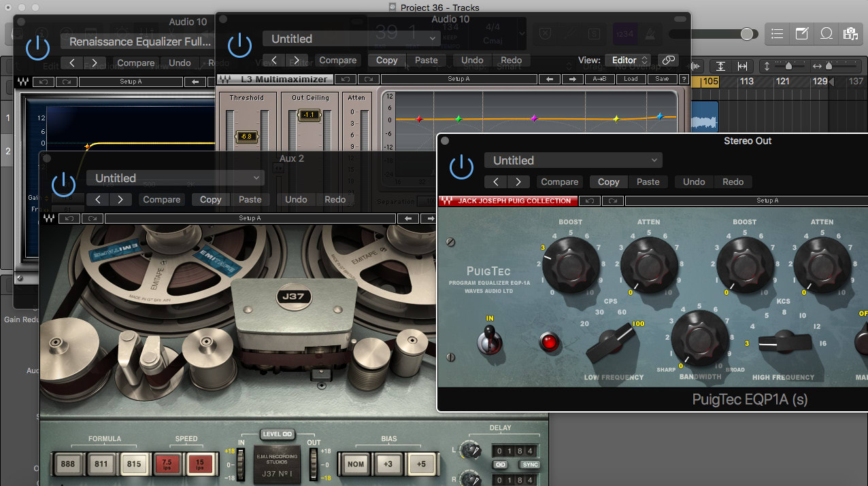Click previous preset arrow in Renaissance Equalizer window
The height and width of the screenshot is (486, 868).
click(x=72, y=63)
